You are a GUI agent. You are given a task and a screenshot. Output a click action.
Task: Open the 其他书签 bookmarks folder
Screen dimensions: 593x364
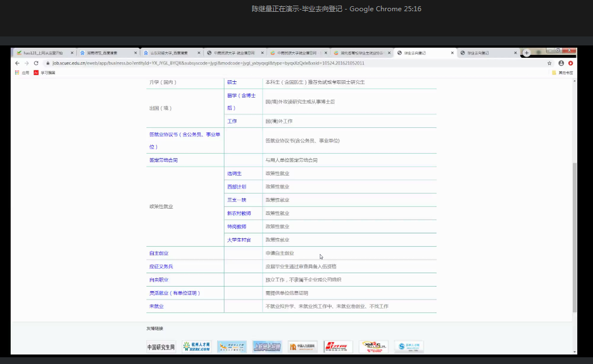[x=562, y=73]
